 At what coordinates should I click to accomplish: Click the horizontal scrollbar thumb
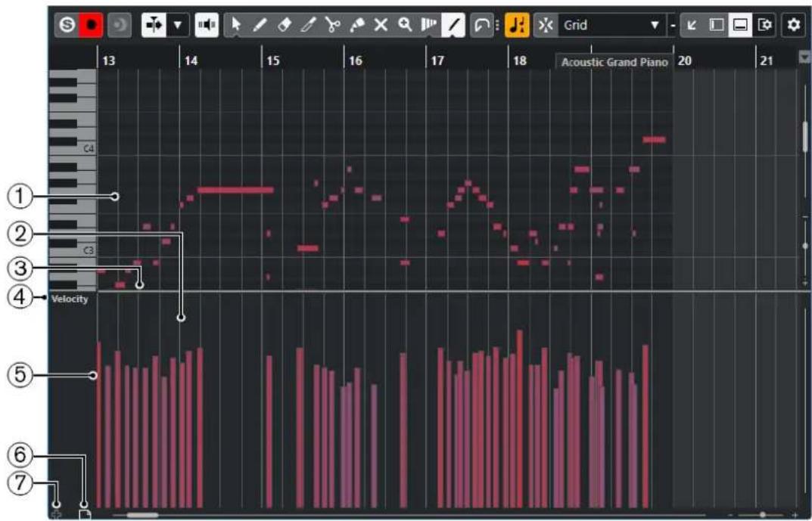[143, 515]
